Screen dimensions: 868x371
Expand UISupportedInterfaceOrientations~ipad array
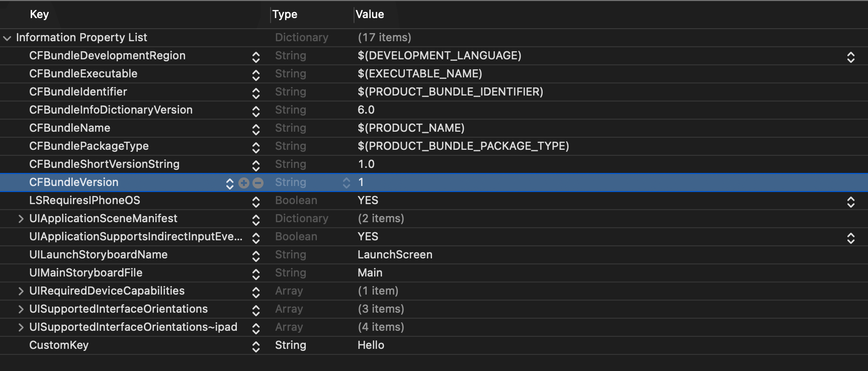pyautogui.click(x=21, y=327)
